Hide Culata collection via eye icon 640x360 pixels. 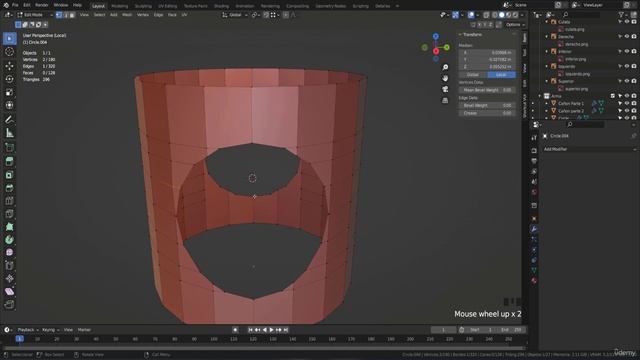coord(627,22)
